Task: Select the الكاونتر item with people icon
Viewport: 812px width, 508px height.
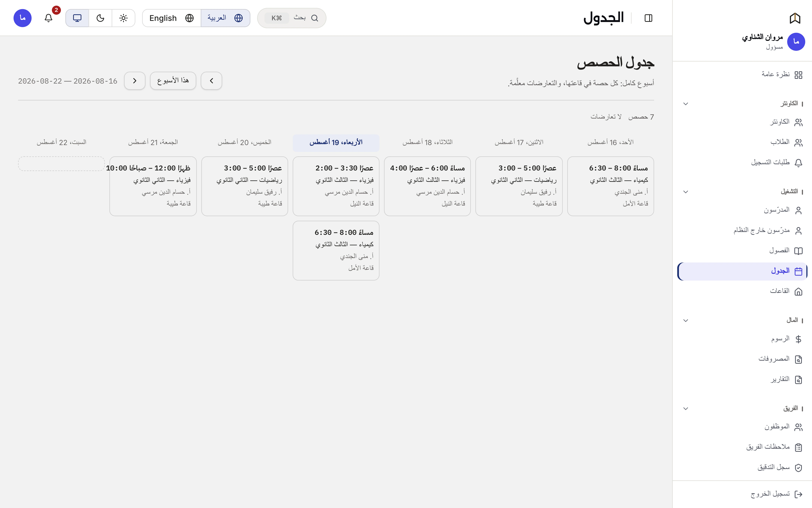Action: point(742,122)
